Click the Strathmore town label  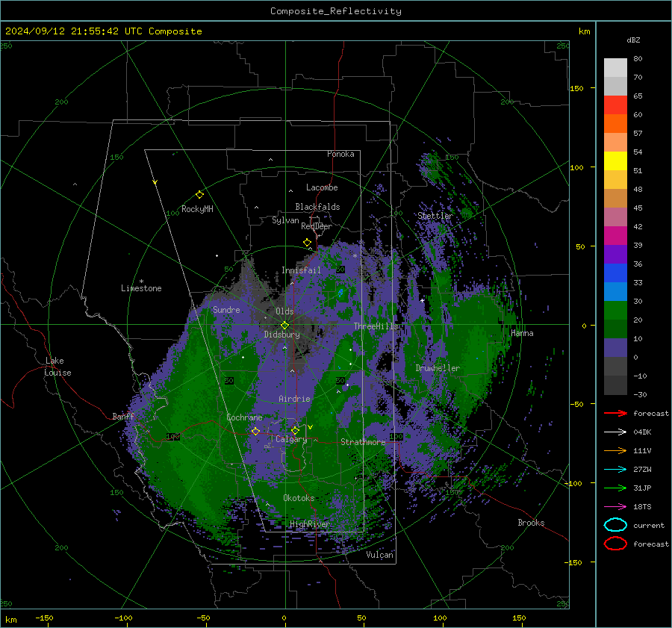tap(363, 442)
